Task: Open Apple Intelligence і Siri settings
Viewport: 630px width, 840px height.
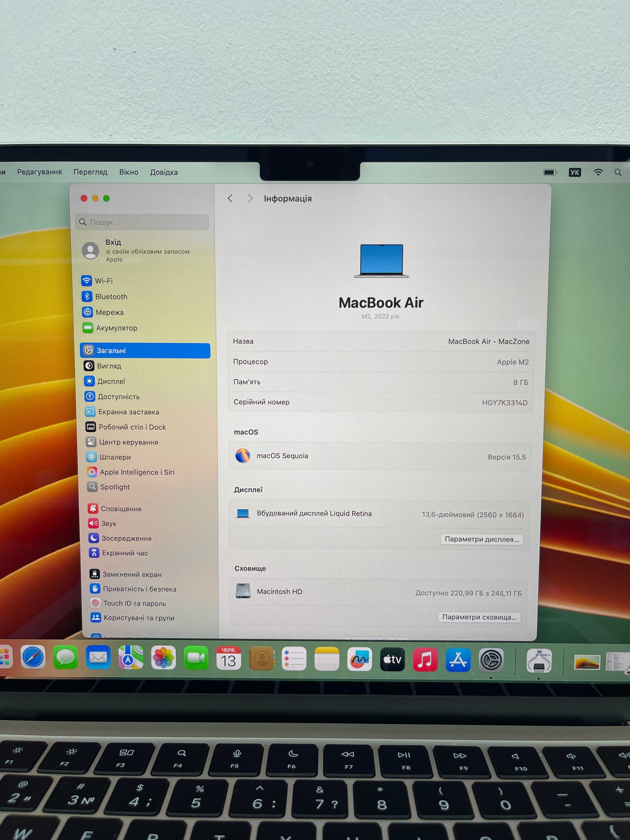Action: pyautogui.click(x=131, y=472)
